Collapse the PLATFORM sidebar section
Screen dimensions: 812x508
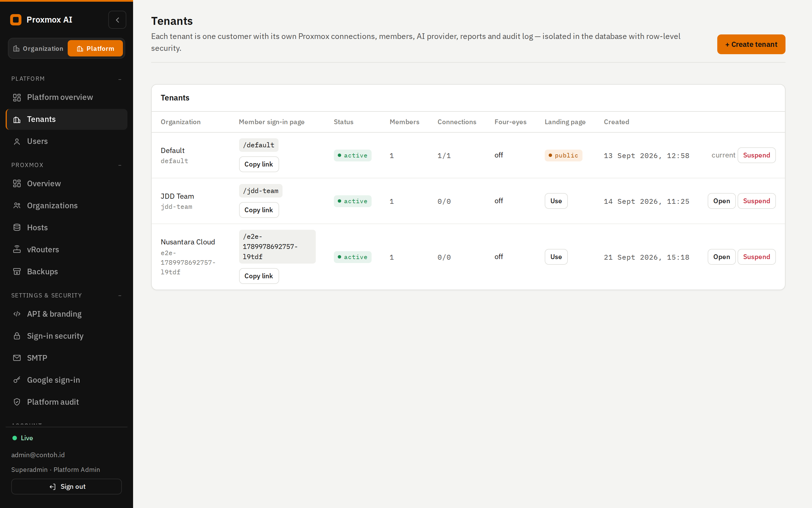[x=120, y=79]
